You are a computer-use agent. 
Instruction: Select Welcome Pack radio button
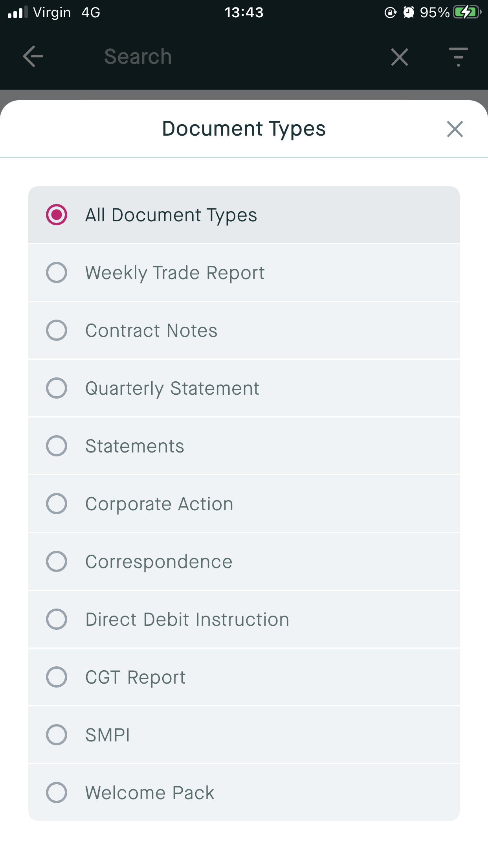[x=57, y=793]
